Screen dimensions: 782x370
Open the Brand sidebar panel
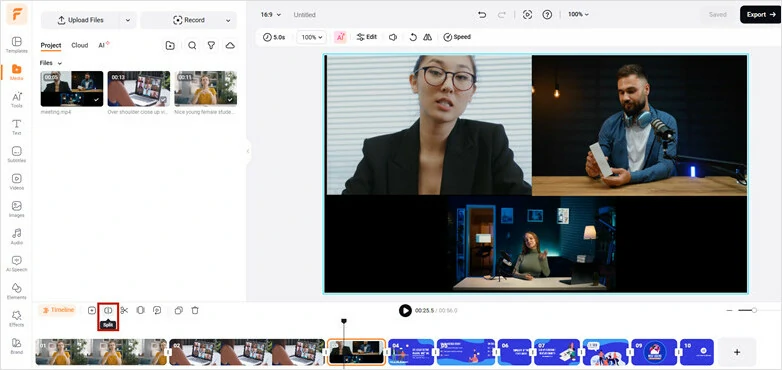click(x=16, y=346)
